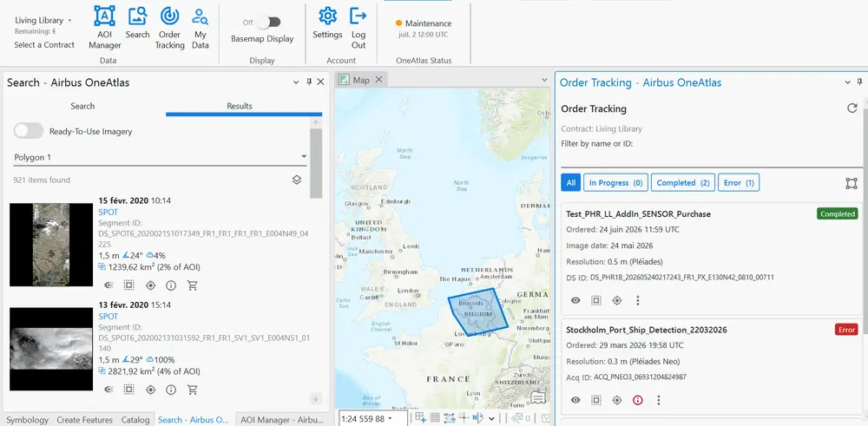Open Order Tracking pane options chevron
This screenshot has width=868, height=426.
(847, 82)
